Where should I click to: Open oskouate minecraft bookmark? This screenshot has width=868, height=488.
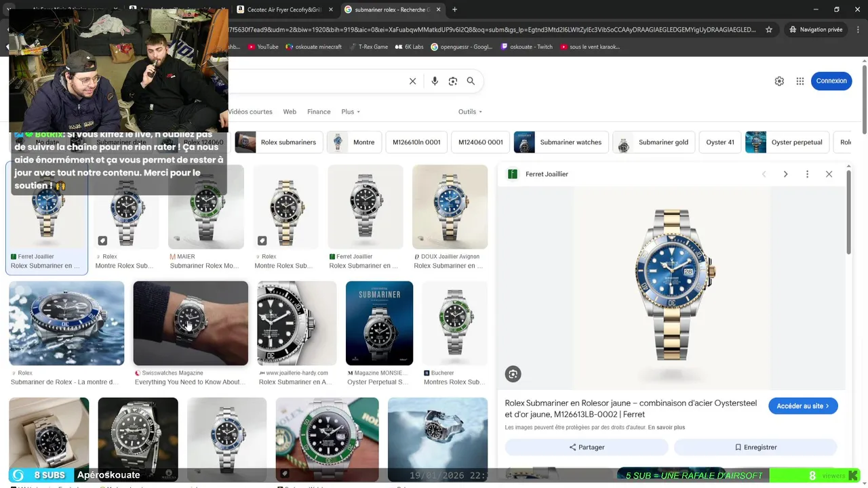[x=313, y=47]
